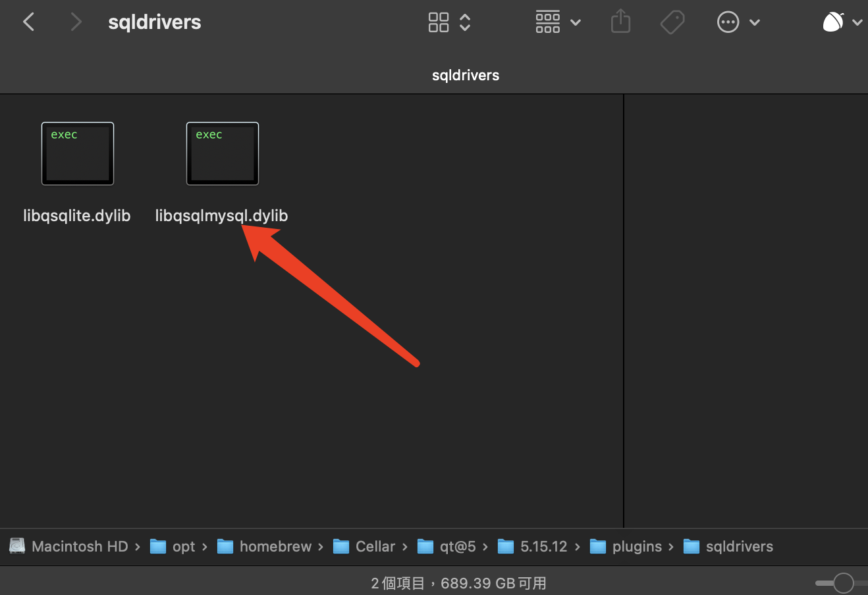Click the back navigation arrow
Viewport: 868px width, 595px height.
pyautogui.click(x=29, y=22)
